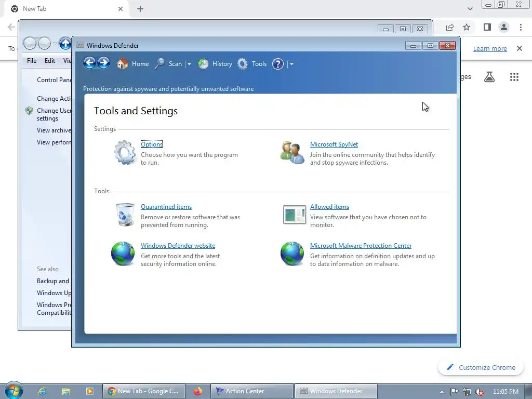Open Microsoft Malware Protection Center link

click(361, 246)
